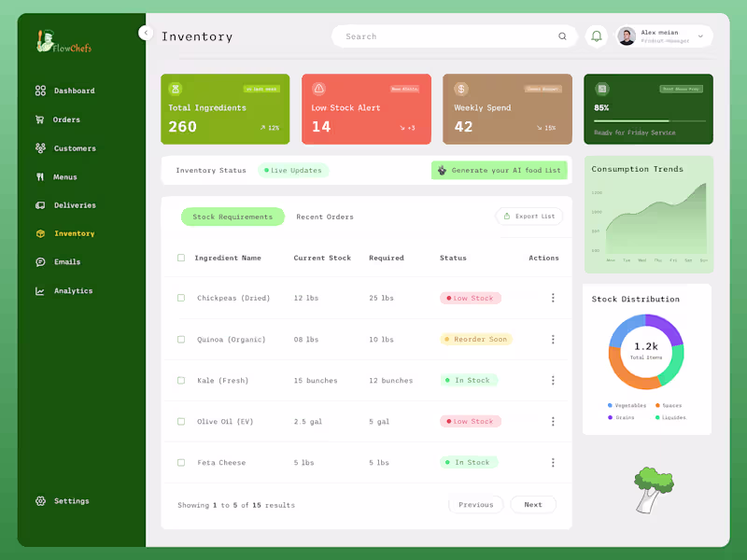
Task: Click the Dashboard grid icon
Action: (40, 91)
